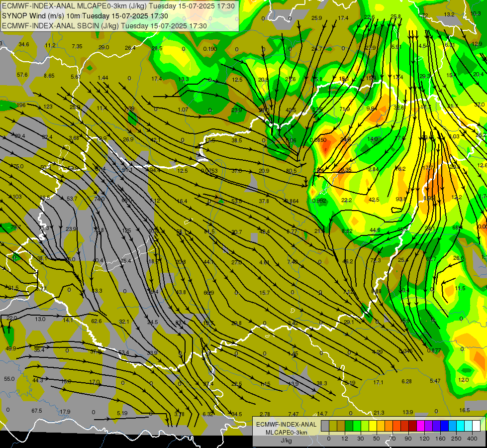Click the '160' tick label on the scale
The image size is (487, 448).
pyautogui.click(x=440, y=439)
